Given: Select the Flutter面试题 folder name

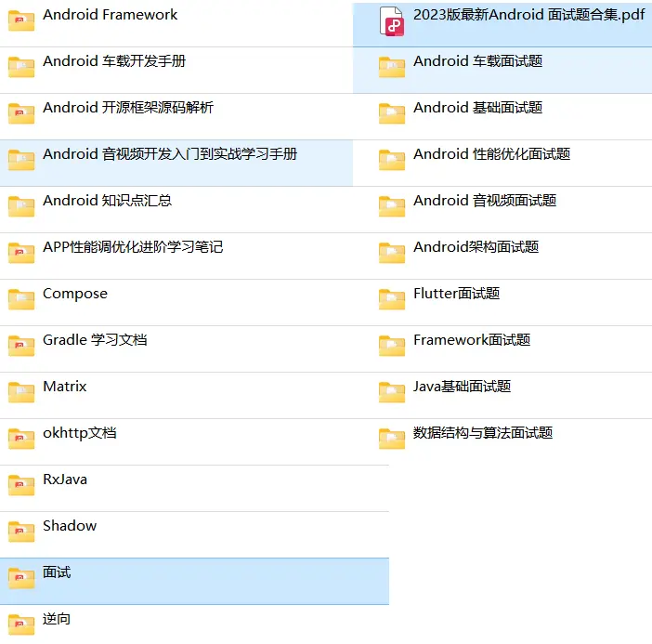Looking at the screenshot, I should point(457,294).
